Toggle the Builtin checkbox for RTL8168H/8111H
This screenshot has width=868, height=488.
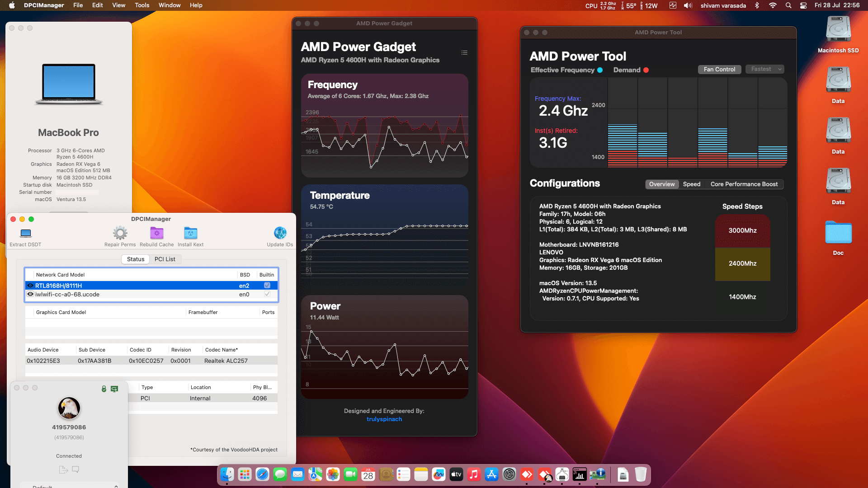(267, 285)
